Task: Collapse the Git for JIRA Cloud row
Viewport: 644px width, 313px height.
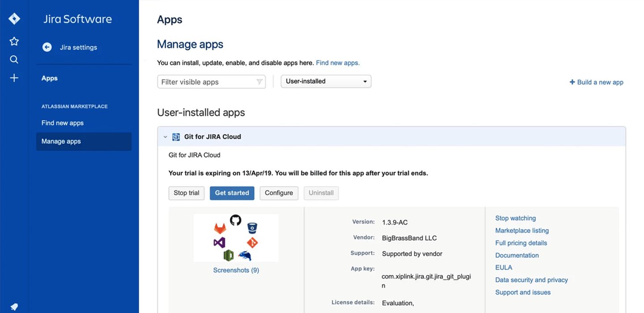Action: (165, 137)
